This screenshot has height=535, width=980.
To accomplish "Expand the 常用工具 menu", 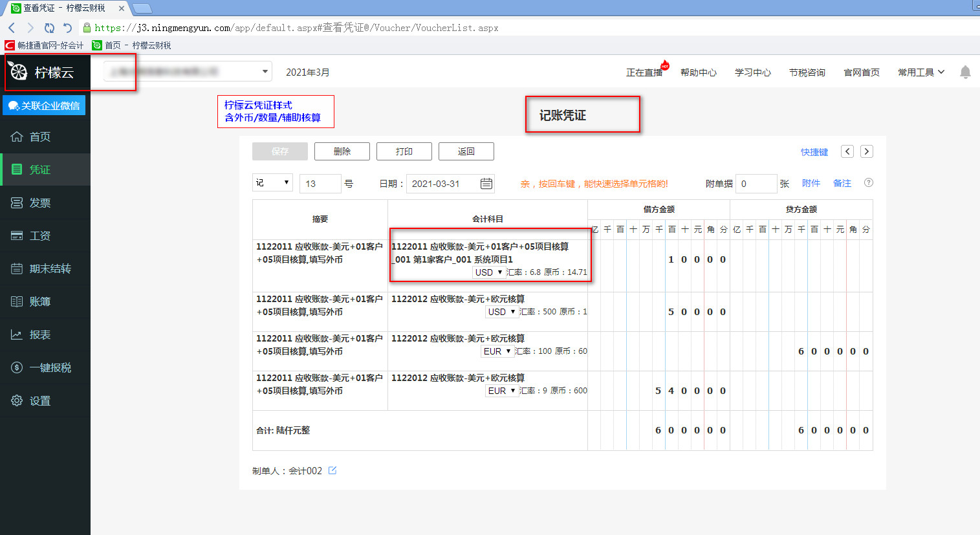I will [x=920, y=72].
